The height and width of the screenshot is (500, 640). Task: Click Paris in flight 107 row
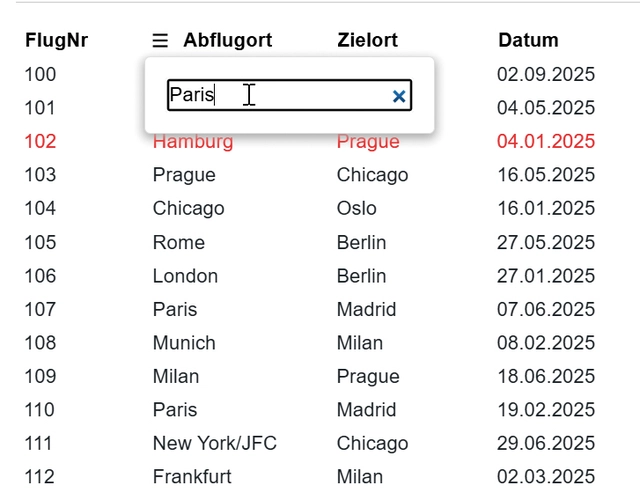pos(175,310)
